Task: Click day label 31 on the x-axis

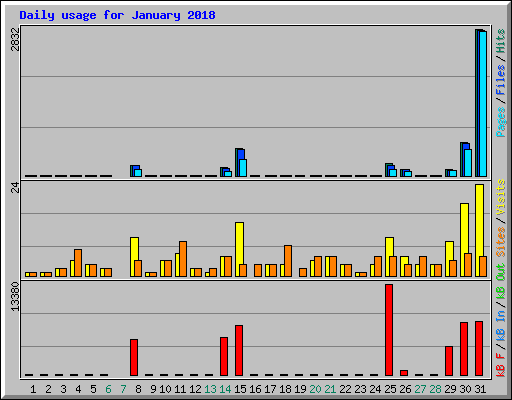Action: pos(480,389)
